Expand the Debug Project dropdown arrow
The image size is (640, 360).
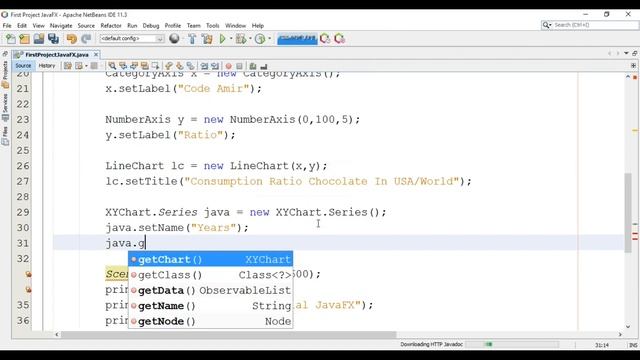click(x=250, y=39)
